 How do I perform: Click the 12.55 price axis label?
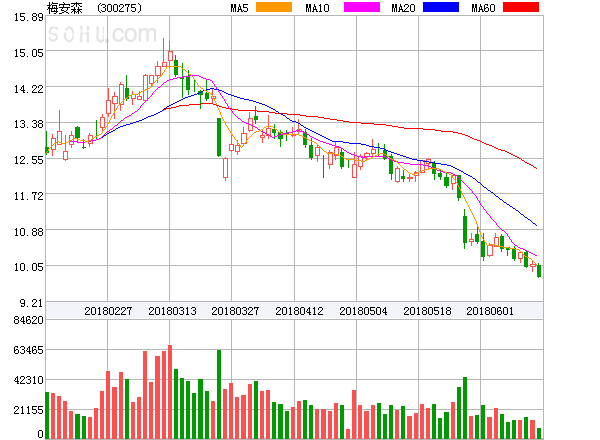[29, 160]
